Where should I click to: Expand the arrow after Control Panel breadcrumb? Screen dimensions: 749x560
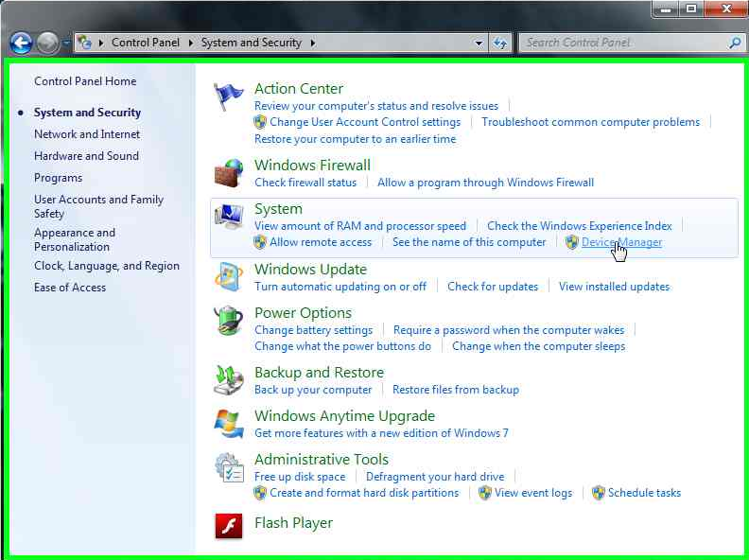click(191, 43)
